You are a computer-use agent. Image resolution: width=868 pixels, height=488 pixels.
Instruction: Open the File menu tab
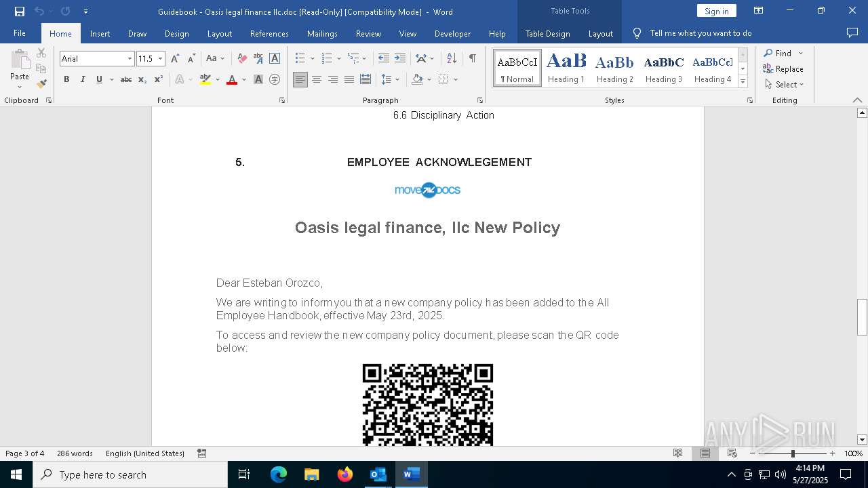point(20,33)
